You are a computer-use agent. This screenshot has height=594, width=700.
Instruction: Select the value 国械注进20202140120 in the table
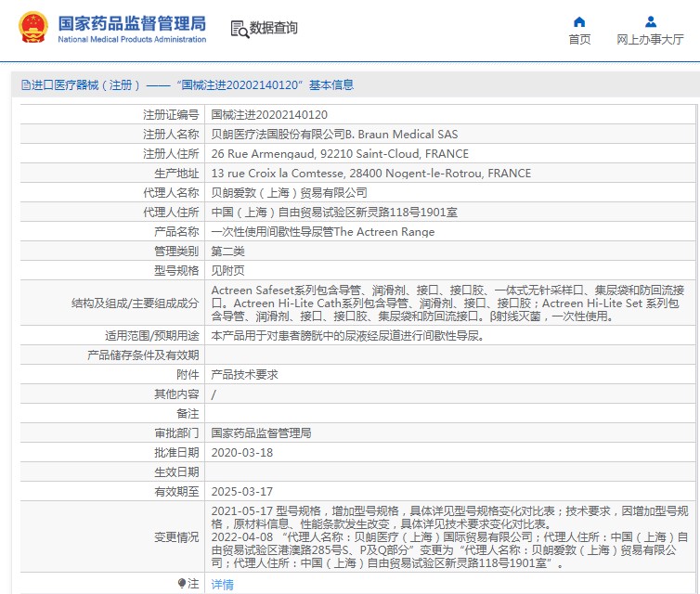pyautogui.click(x=269, y=115)
